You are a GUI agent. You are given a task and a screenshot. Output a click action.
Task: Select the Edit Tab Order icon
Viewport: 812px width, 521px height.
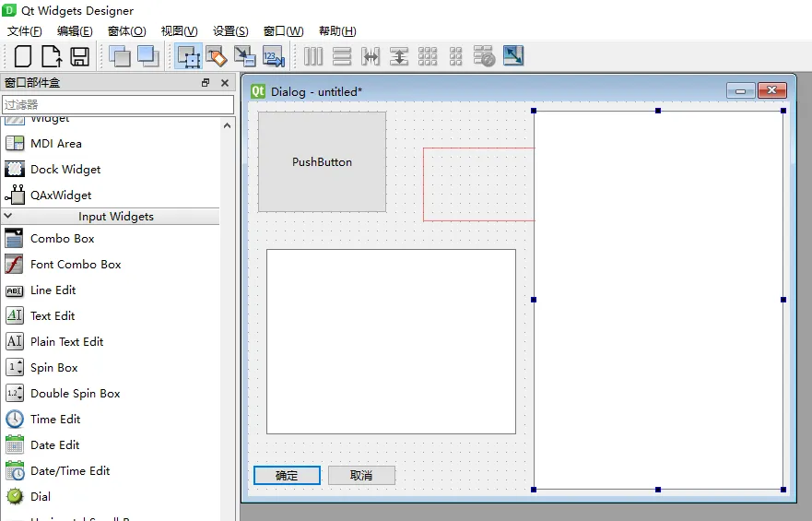tap(274, 56)
